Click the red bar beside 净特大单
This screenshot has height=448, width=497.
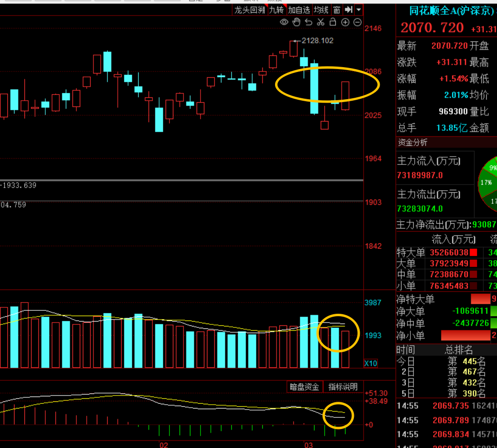click(480, 299)
